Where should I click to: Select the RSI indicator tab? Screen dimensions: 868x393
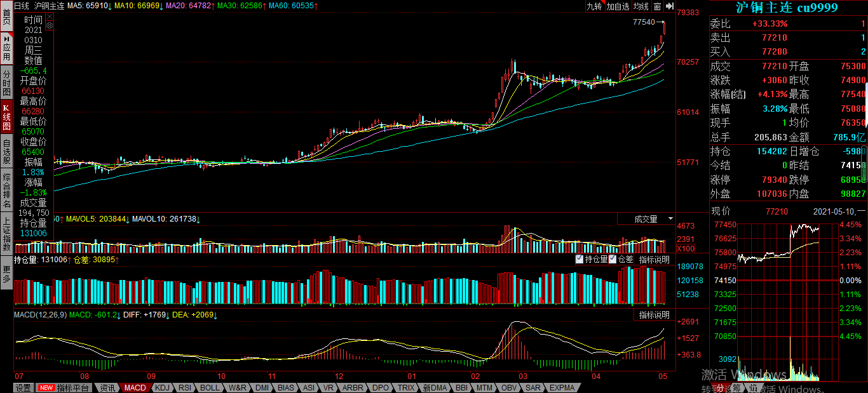pyautogui.click(x=185, y=388)
